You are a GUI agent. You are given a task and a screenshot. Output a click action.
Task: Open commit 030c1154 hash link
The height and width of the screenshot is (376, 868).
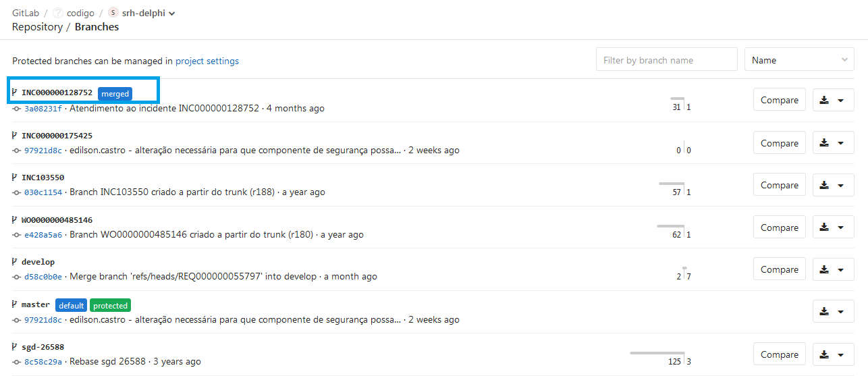pyautogui.click(x=43, y=192)
